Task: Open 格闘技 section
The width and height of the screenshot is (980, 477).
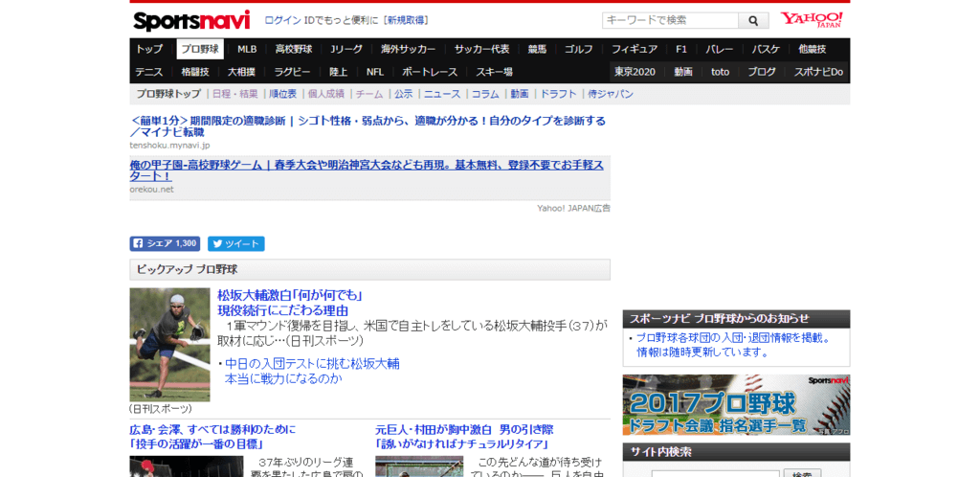Action: (x=195, y=72)
